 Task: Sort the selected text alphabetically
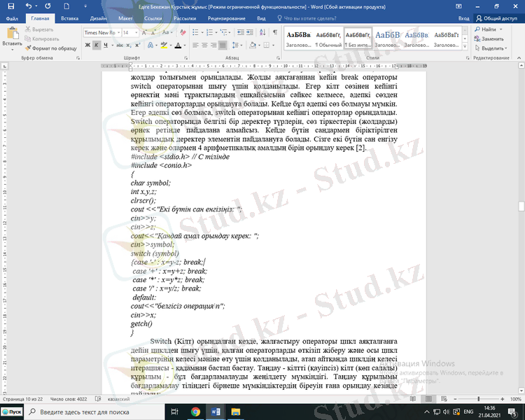pyautogui.click(x=262, y=32)
